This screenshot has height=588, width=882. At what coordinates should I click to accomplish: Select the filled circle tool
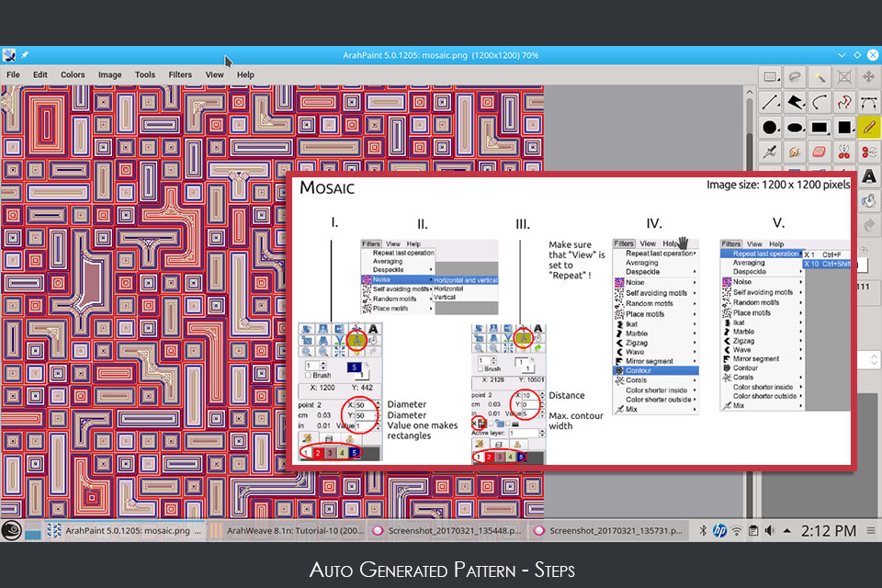[x=770, y=127]
